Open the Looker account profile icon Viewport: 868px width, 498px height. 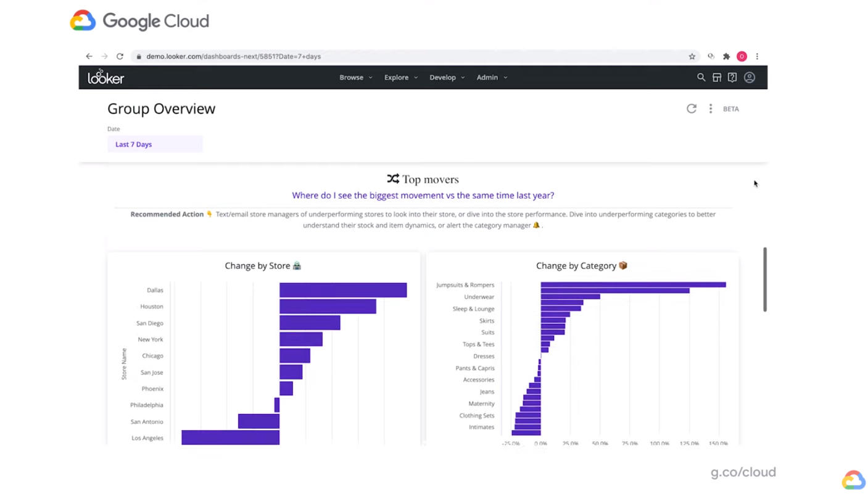tap(749, 77)
